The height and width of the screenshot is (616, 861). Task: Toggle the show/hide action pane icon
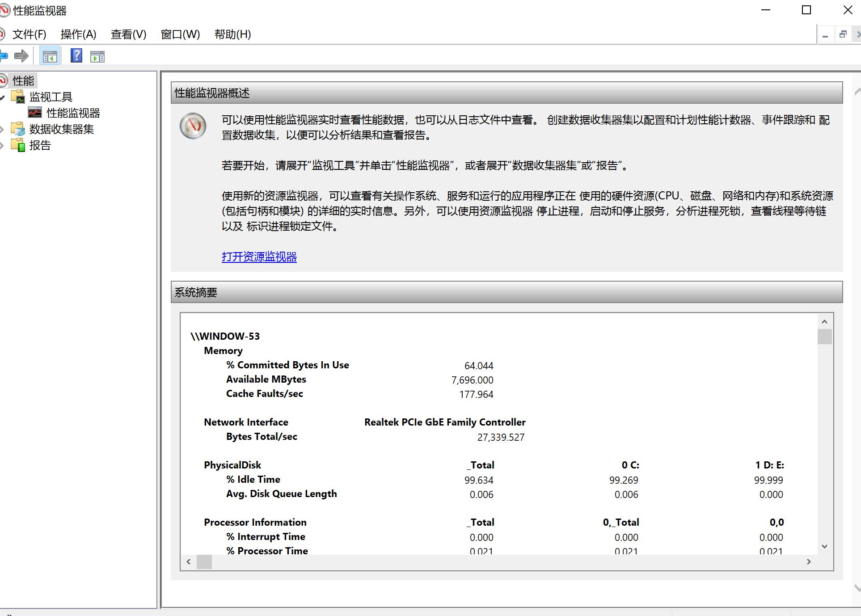(x=97, y=57)
